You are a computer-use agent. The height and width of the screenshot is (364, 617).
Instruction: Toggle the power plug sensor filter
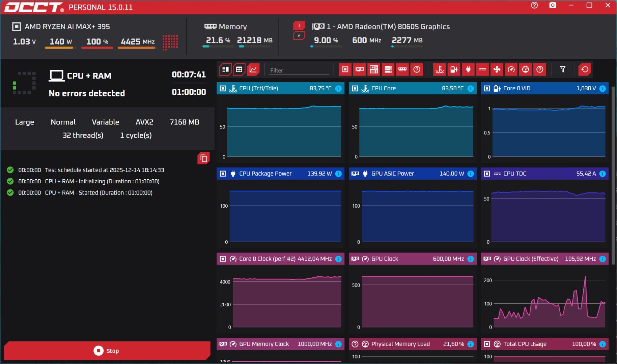coord(468,69)
